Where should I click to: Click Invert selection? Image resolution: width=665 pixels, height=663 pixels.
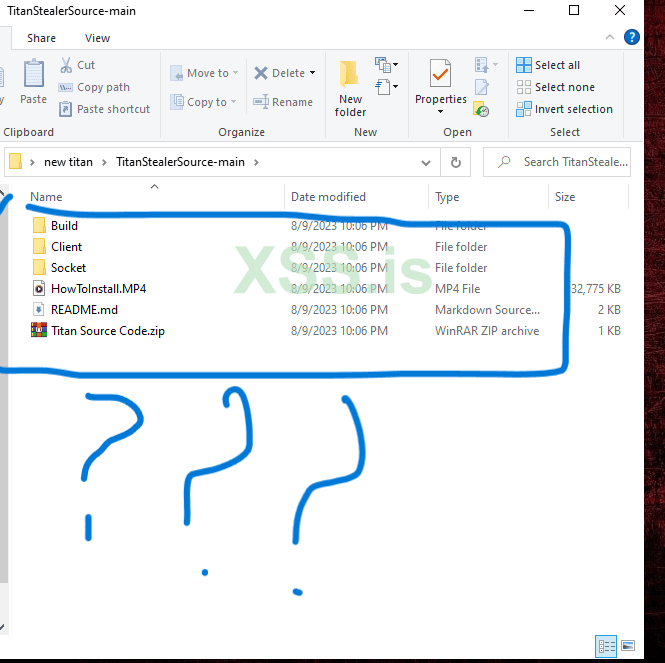coord(564,109)
